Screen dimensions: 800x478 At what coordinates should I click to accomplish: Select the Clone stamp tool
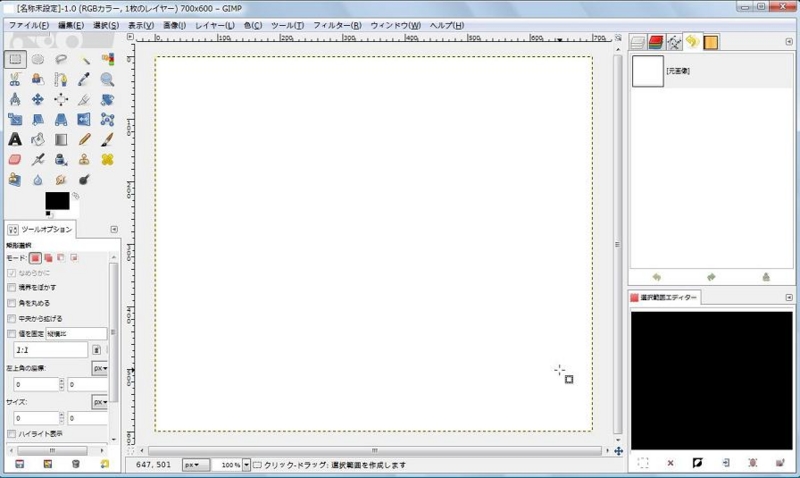coord(84,159)
